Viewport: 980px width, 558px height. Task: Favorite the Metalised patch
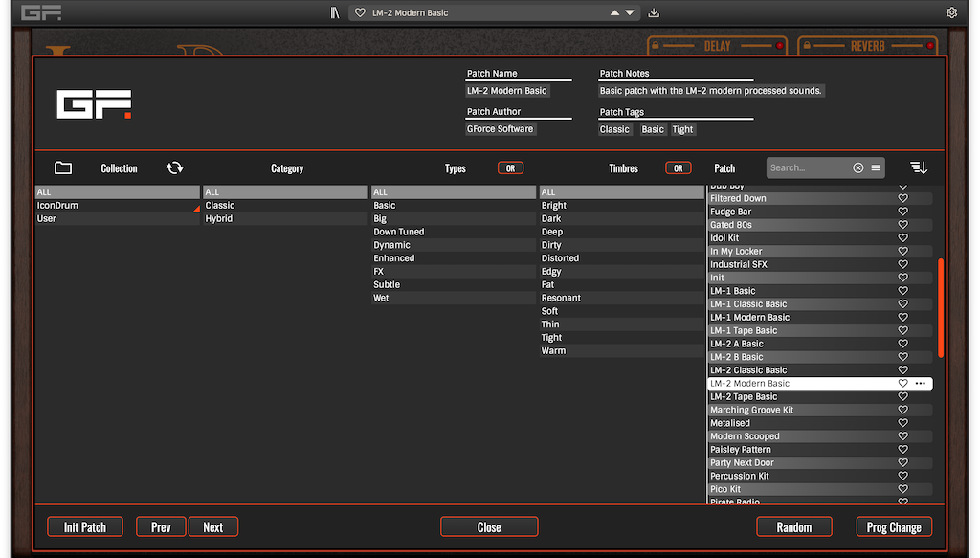point(903,423)
